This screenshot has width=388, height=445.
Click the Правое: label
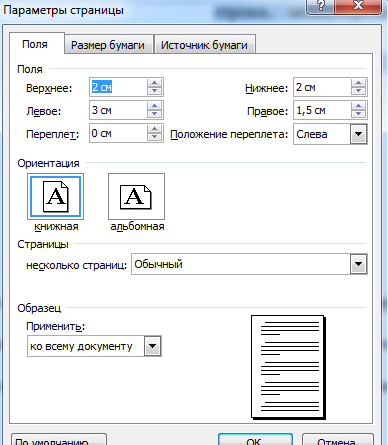point(267,111)
